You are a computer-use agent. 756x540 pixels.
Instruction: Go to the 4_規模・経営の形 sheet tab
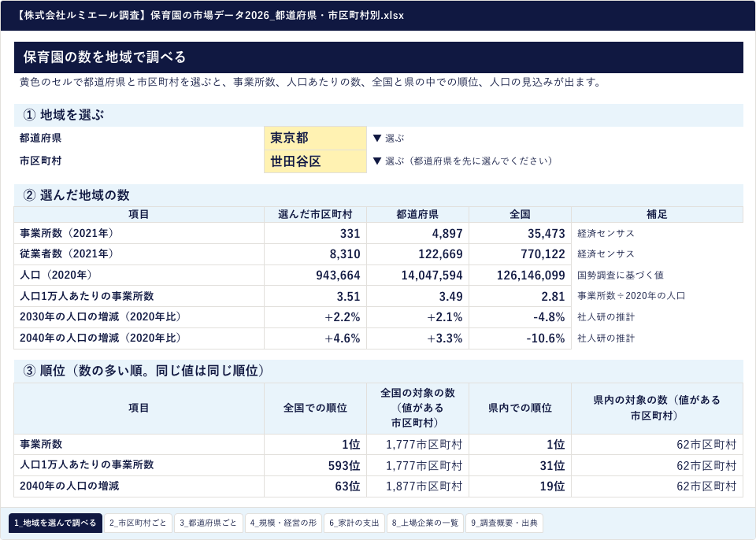click(283, 523)
